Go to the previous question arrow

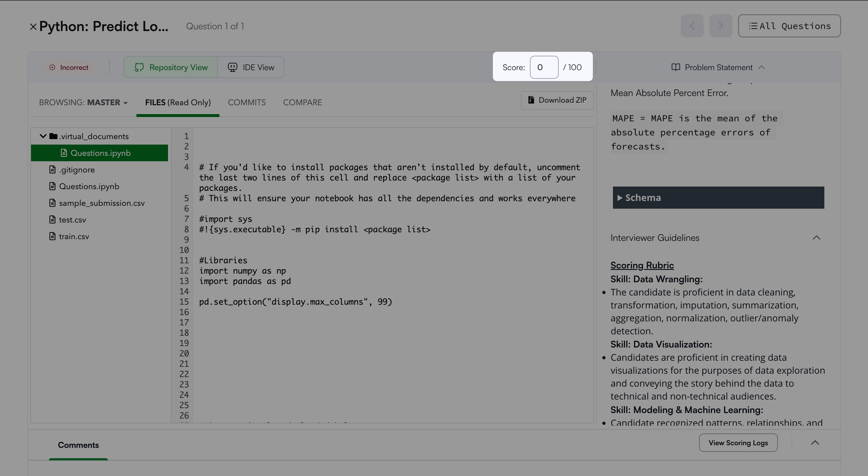[x=692, y=26]
